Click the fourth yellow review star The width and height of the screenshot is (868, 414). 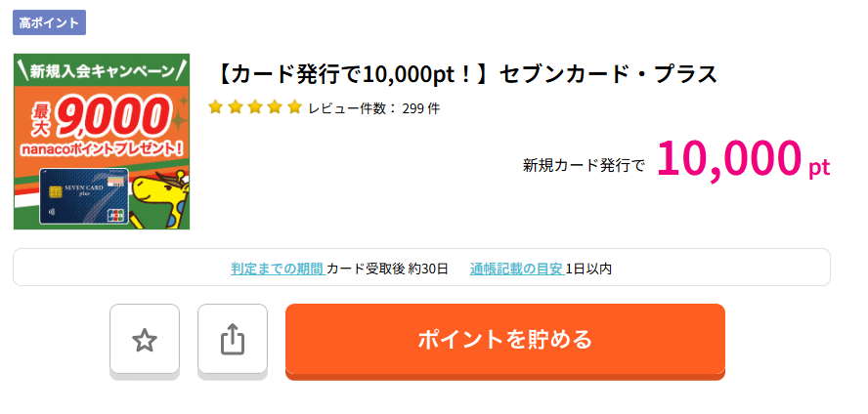click(275, 107)
